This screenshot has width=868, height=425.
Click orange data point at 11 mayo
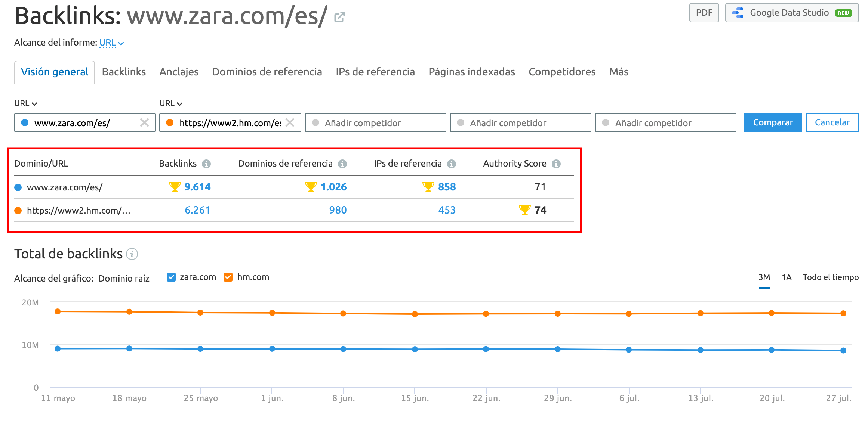point(58,311)
